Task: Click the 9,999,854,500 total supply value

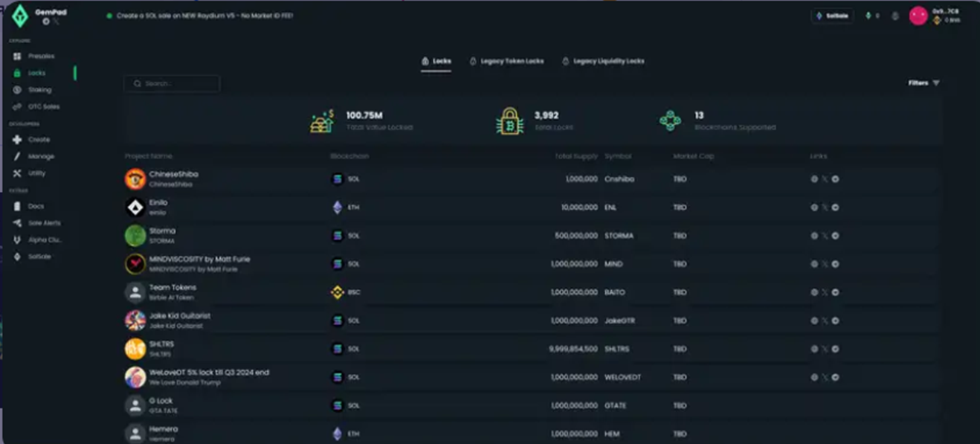Action: tap(573, 349)
